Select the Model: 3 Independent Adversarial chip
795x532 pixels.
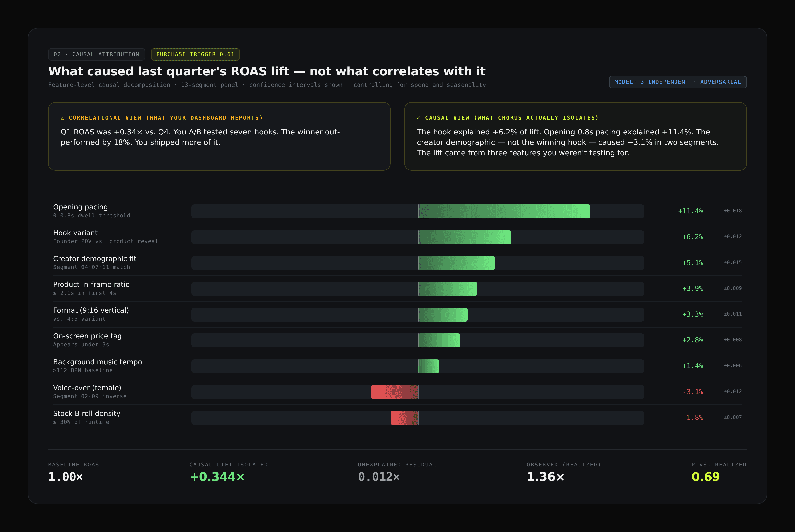pyautogui.click(x=677, y=82)
